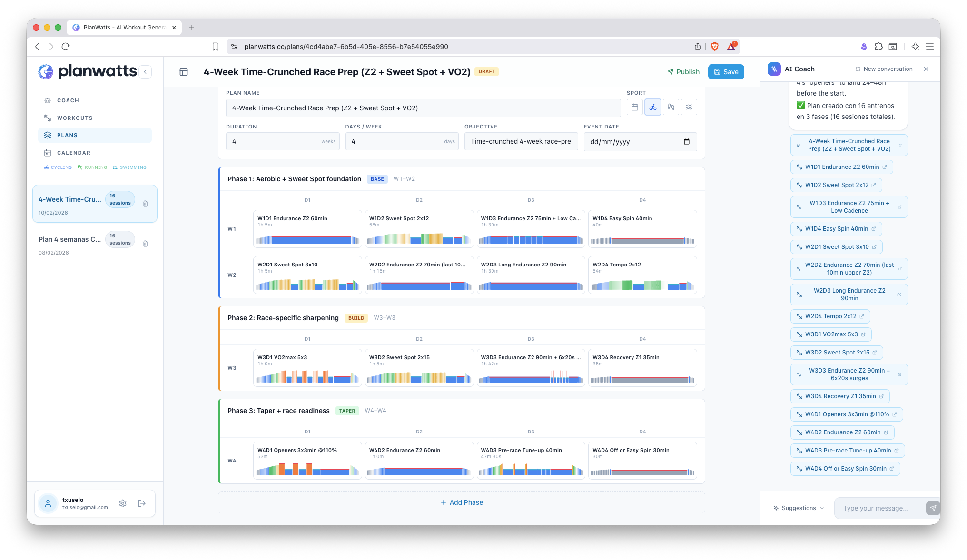Screen dimensions: 967x560
Task: Click the Add Phase button
Action: (461, 502)
